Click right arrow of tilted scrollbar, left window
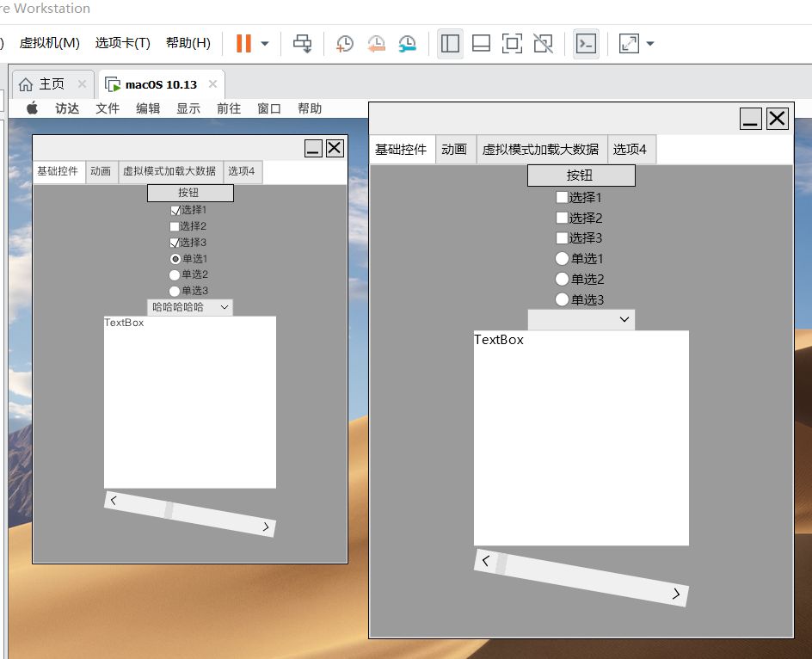The height and width of the screenshot is (659, 812). (x=266, y=527)
